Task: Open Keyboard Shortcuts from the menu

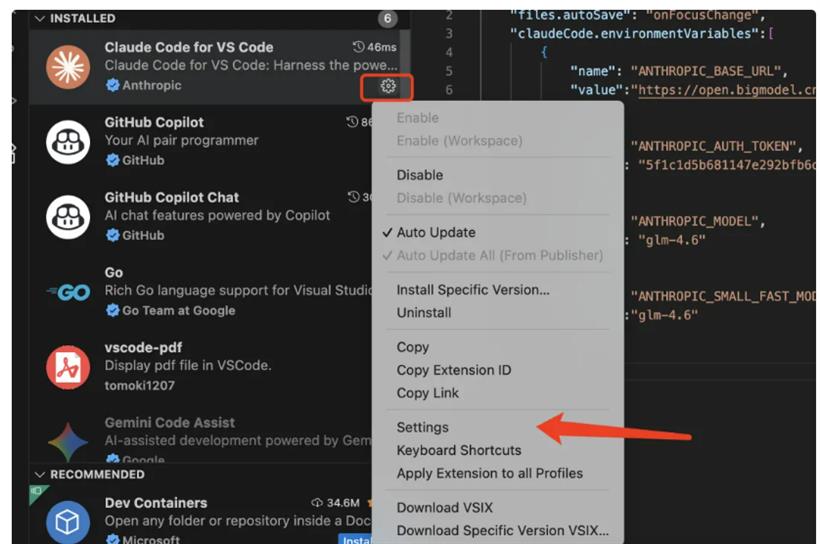Action: click(x=459, y=450)
